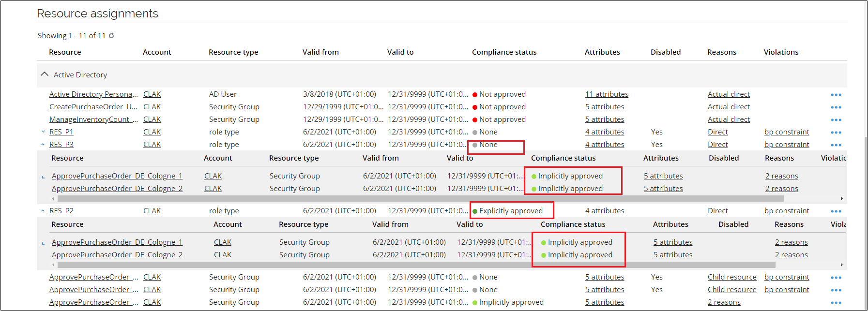Open actions menu for RES_P1 row
This screenshot has height=311, width=868.
click(x=836, y=133)
